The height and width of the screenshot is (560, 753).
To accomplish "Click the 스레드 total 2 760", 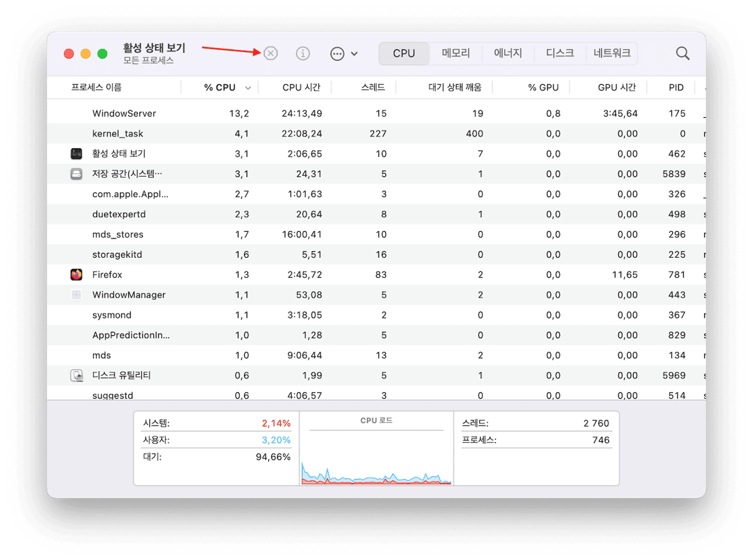I will pyautogui.click(x=596, y=423).
